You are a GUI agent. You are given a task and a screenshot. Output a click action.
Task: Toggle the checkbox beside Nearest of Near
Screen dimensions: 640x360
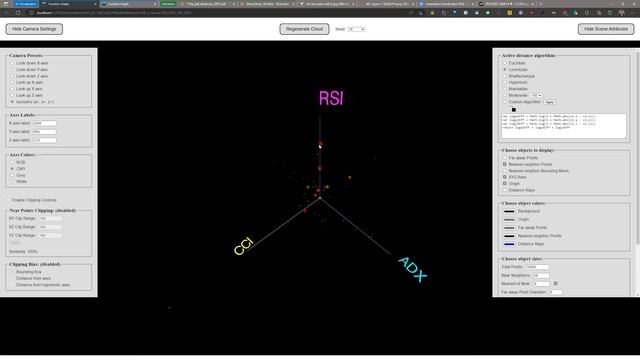[556, 284]
